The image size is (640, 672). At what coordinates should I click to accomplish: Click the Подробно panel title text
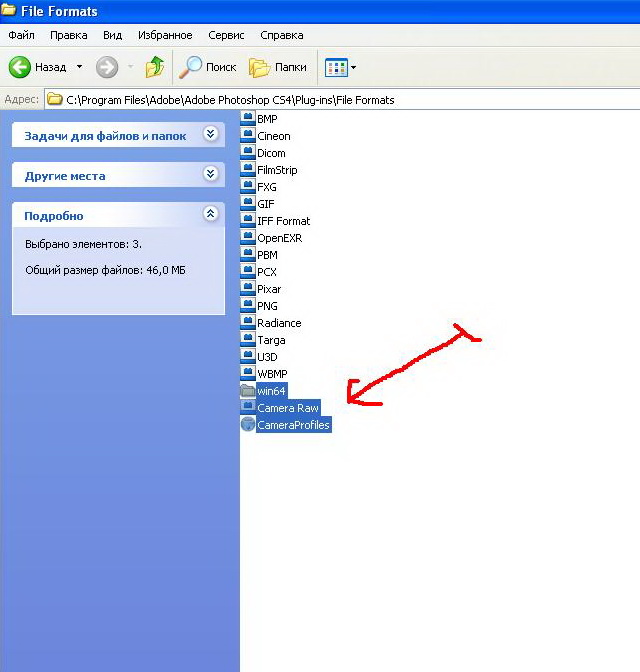54,216
